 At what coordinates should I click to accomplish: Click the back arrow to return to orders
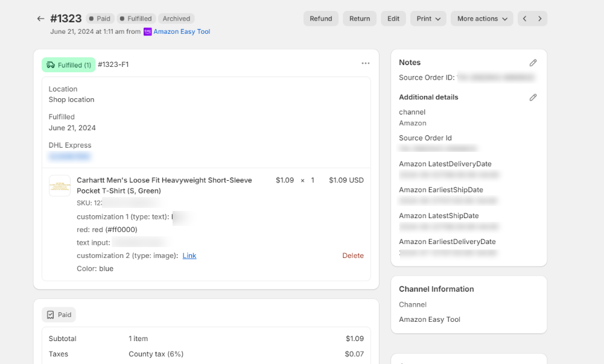[x=40, y=18]
